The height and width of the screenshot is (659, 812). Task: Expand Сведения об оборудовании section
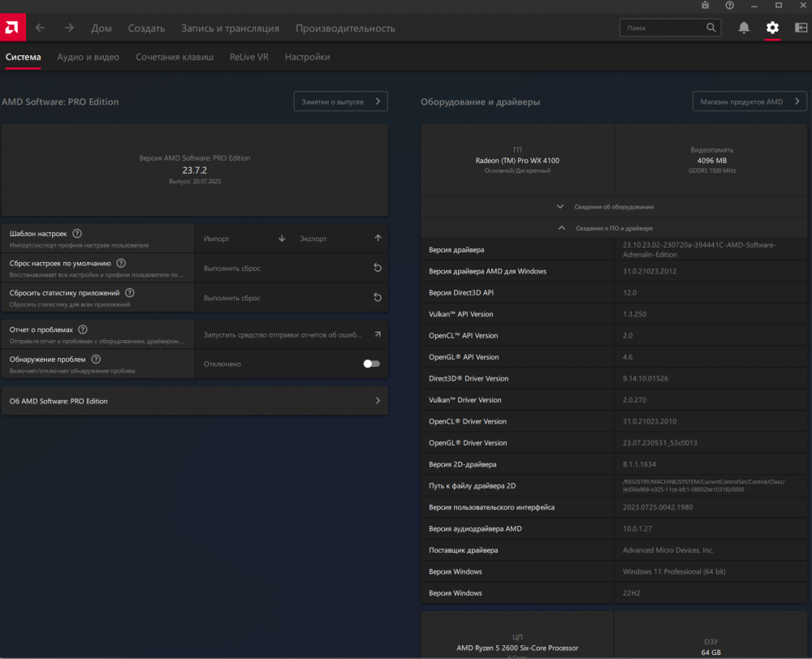(x=614, y=207)
